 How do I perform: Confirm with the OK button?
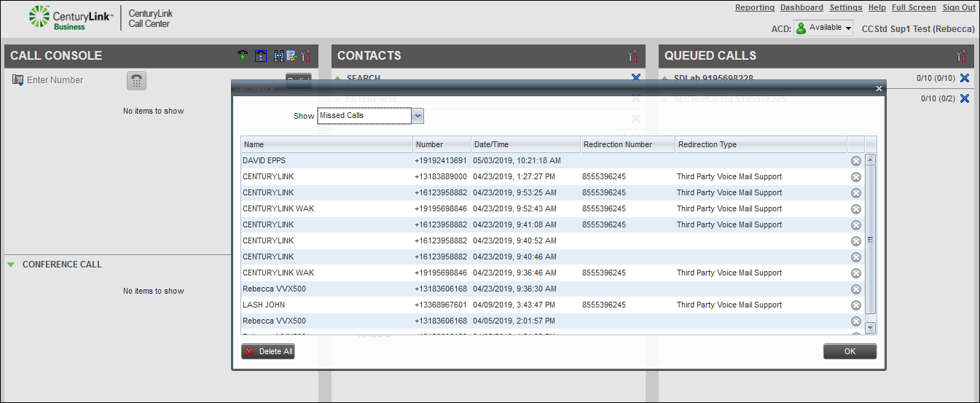click(x=850, y=351)
